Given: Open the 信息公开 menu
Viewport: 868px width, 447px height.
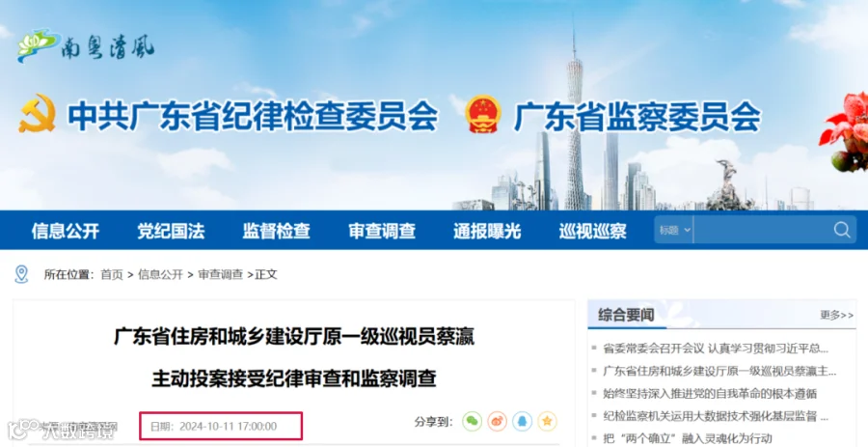Looking at the screenshot, I should tap(66, 231).
